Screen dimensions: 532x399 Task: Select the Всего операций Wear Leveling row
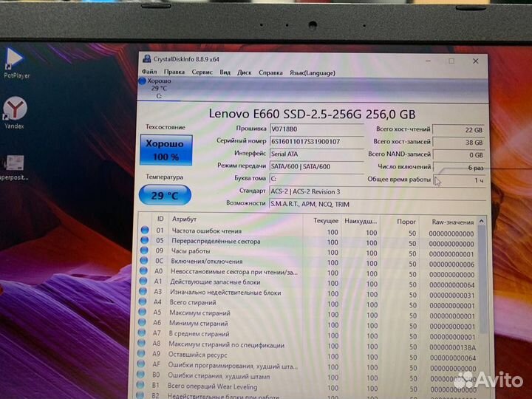306,387
